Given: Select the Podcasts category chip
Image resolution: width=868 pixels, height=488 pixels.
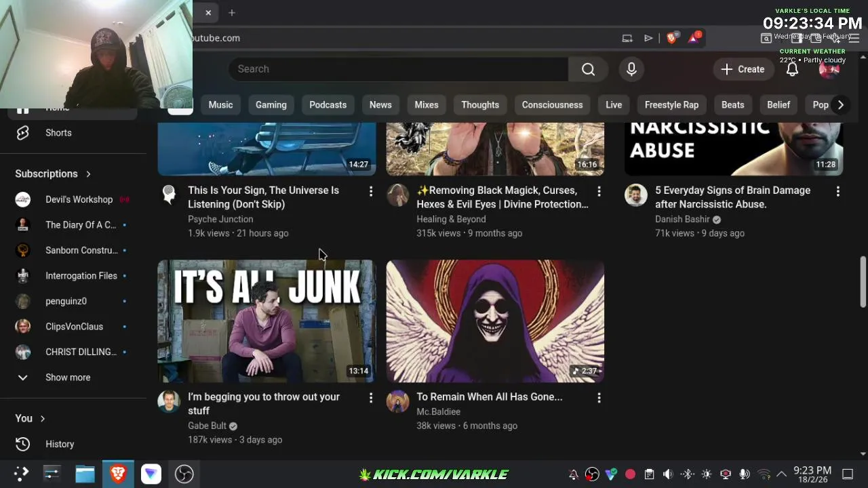Looking at the screenshot, I should click(328, 105).
